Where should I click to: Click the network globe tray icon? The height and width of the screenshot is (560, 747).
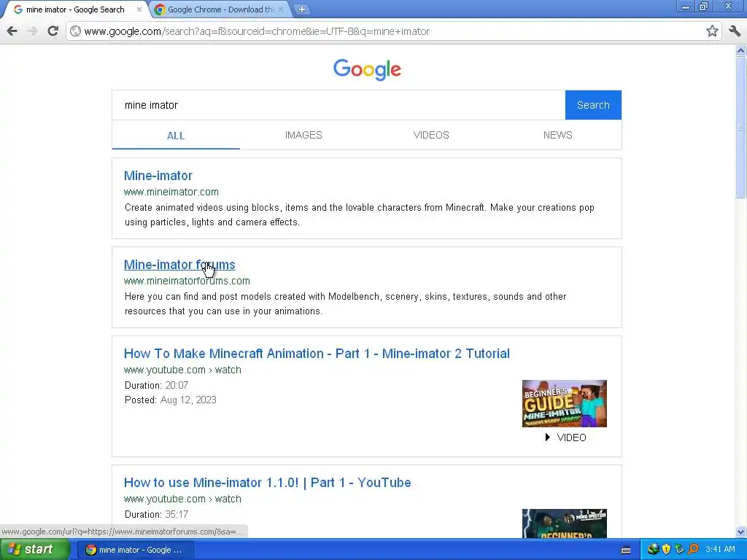click(x=653, y=550)
